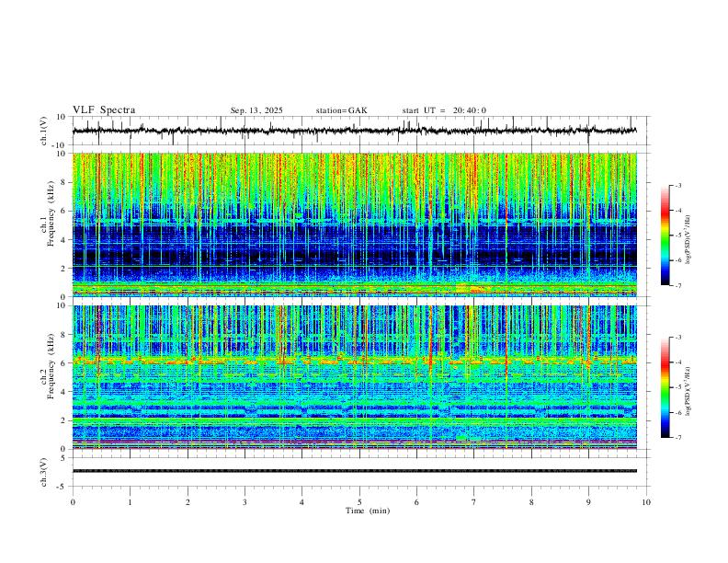728x563 pixels.
Task: Click the ch.2 bright band near 6 kHz
Action: (354, 361)
